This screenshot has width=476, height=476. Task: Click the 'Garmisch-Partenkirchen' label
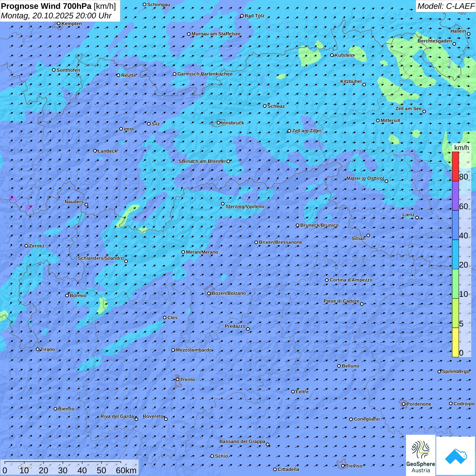205,74
